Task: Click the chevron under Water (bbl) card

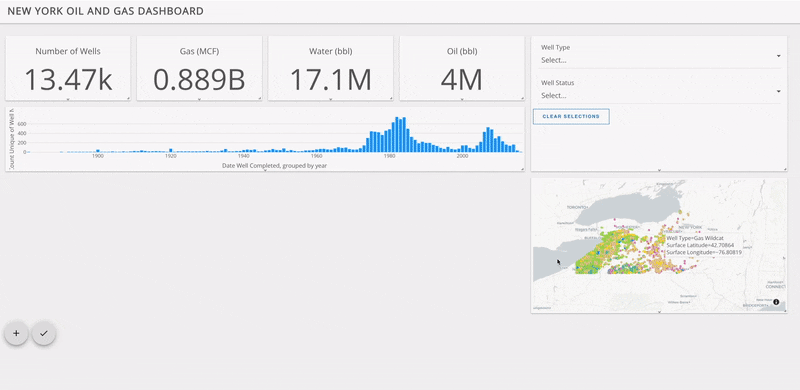Action: pyautogui.click(x=331, y=99)
